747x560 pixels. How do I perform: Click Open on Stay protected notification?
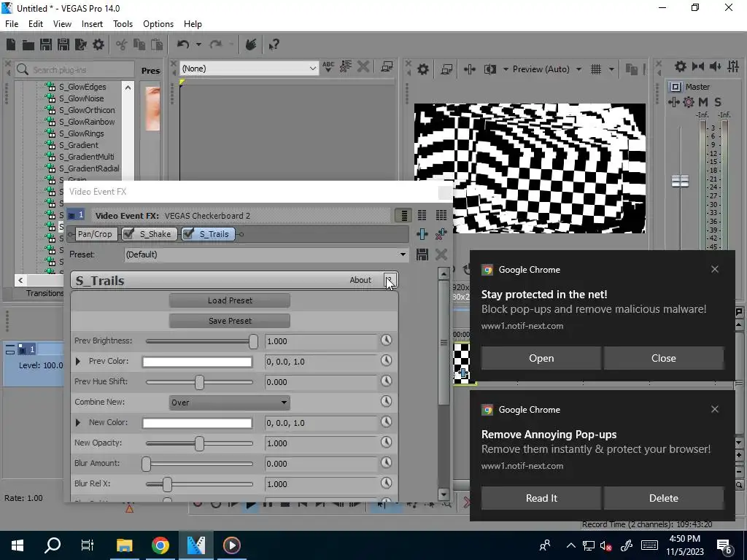(541, 358)
